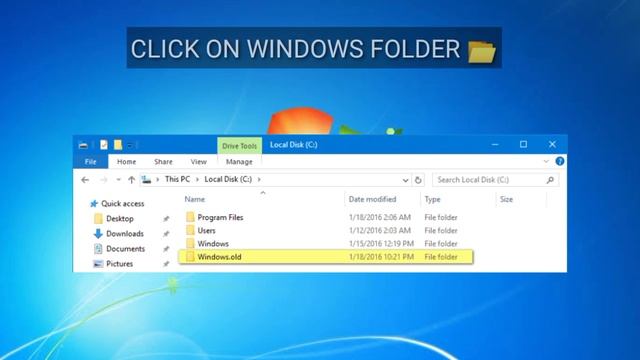This screenshot has height=360, width=640.
Task: Maximize the Local Disk (C:) window
Action: point(523,144)
